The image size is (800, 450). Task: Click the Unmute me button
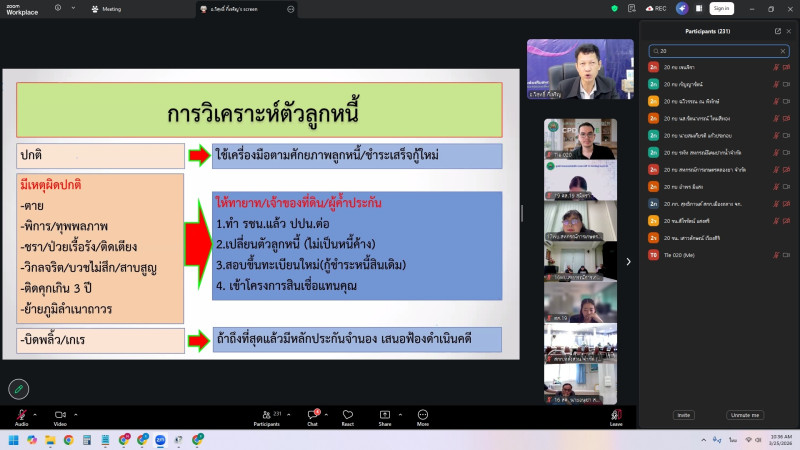(745, 414)
